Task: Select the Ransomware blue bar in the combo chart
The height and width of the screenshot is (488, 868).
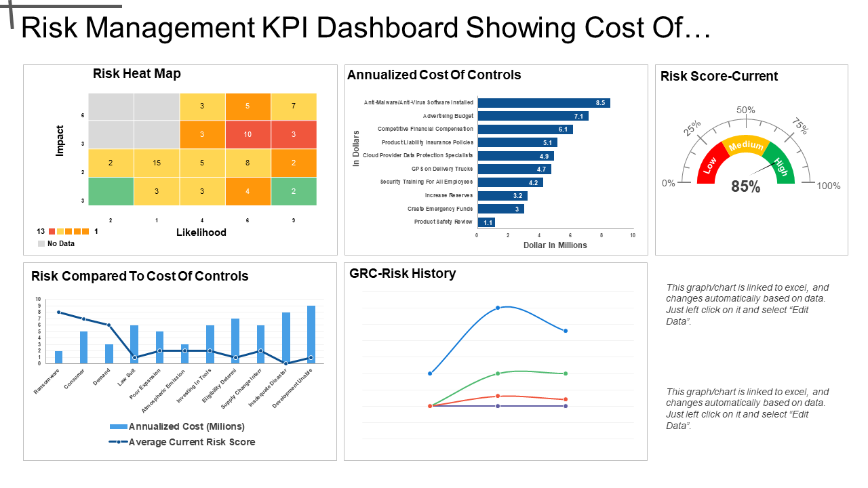Action: pyautogui.click(x=58, y=357)
